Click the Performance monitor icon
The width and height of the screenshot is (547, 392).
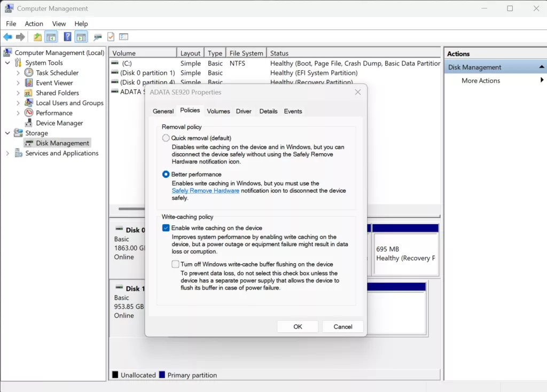coord(29,113)
